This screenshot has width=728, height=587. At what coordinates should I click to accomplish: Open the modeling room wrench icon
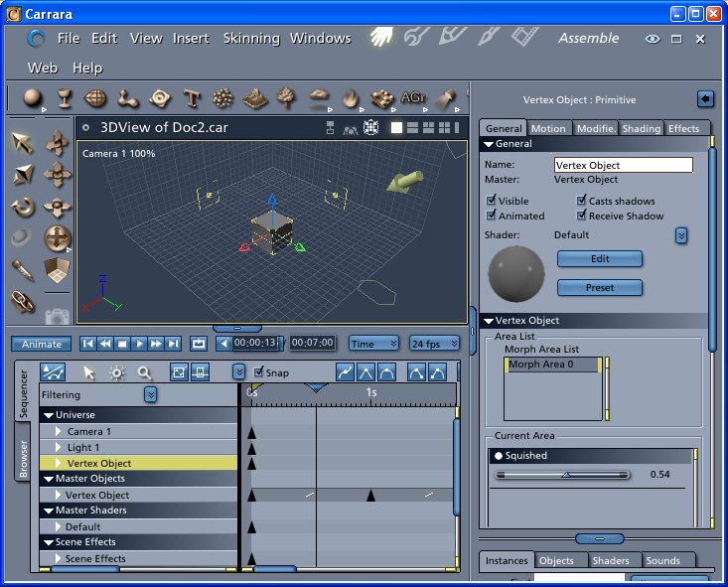(416, 36)
